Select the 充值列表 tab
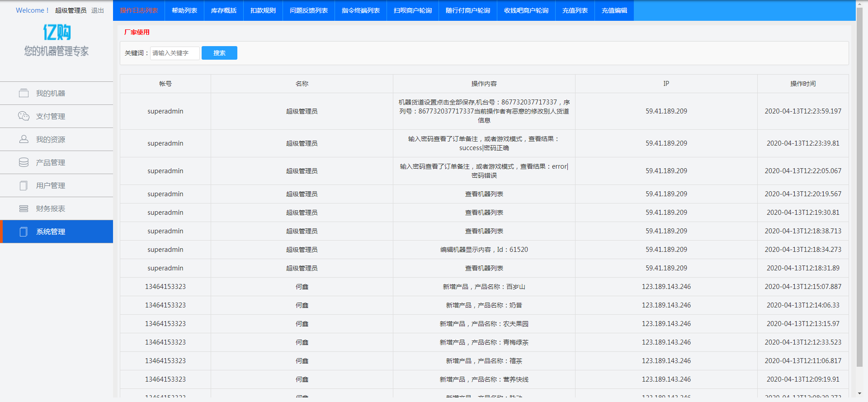Image resolution: width=868 pixels, height=402 pixels. point(575,10)
